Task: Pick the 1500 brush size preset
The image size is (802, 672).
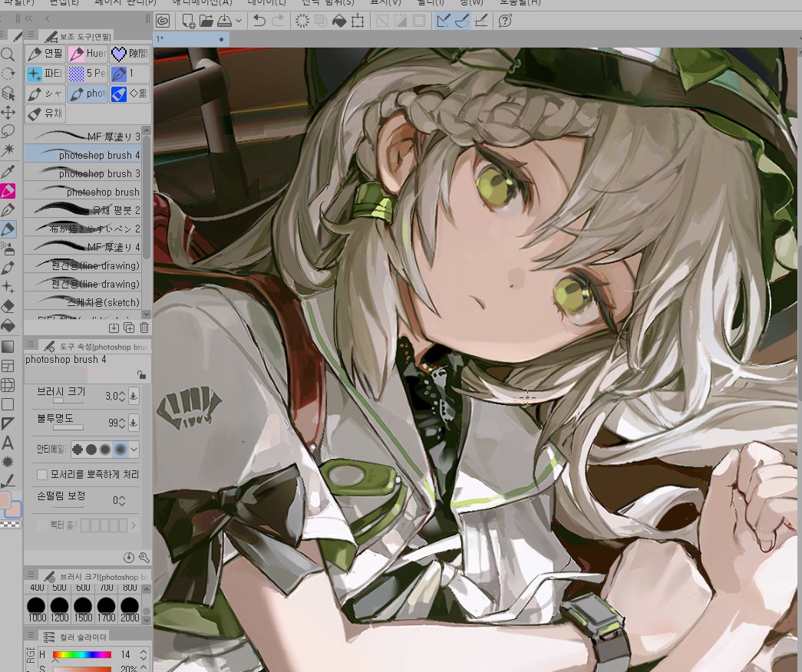Action: tap(83, 611)
